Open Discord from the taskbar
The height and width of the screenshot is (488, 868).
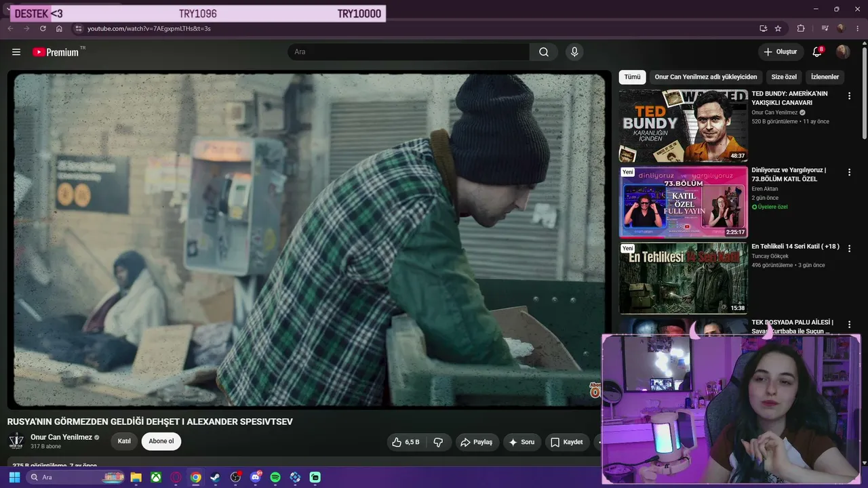tap(256, 477)
